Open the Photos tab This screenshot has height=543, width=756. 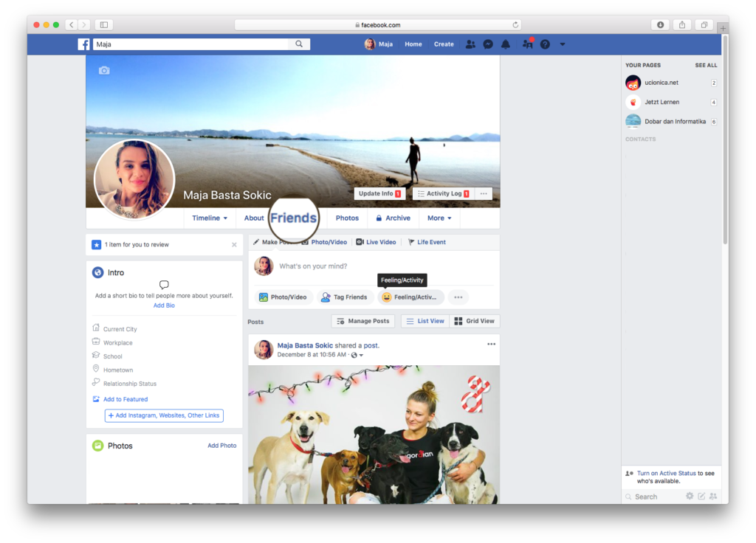(x=347, y=218)
